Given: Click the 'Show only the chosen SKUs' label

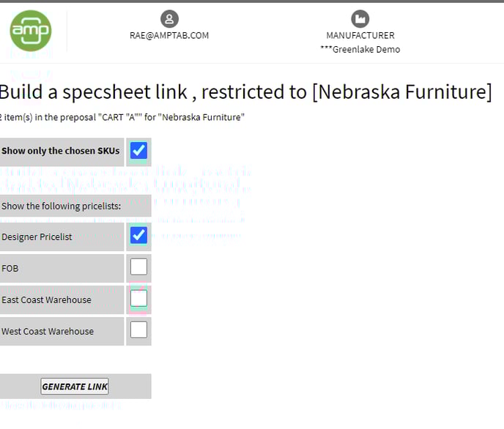Looking at the screenshot, I should pos(60,151).
